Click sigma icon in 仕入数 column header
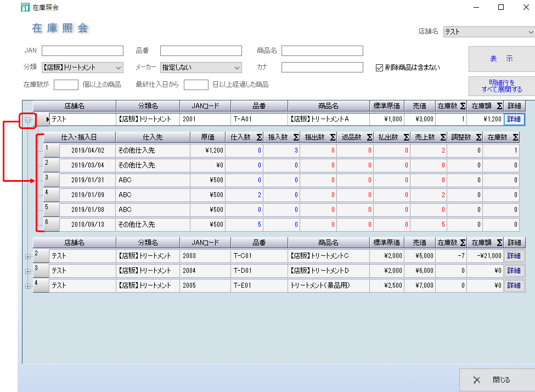535x392 pixels. [258, 138]
